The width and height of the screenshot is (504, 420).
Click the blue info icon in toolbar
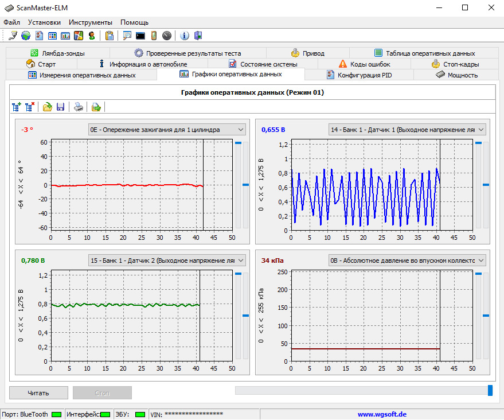[184, 36]
